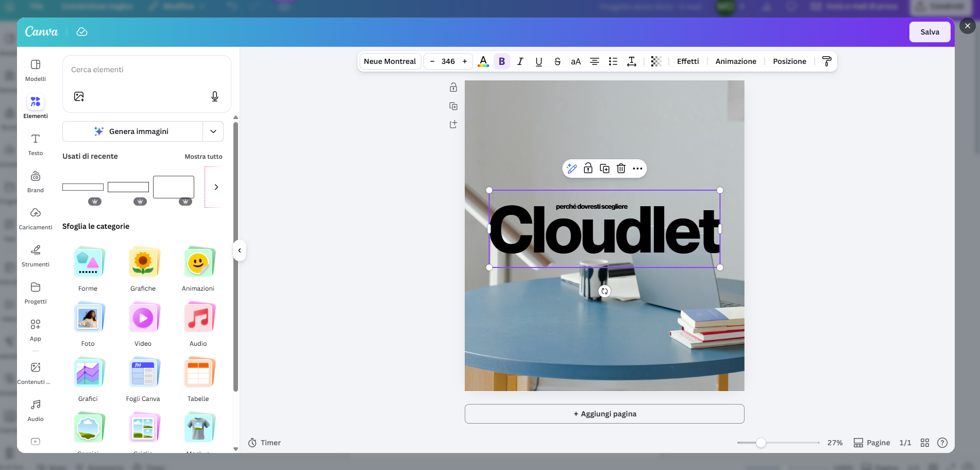980x470 pixels.
Task: Click the Aggiungi pagina button
Action: point(604,414)
